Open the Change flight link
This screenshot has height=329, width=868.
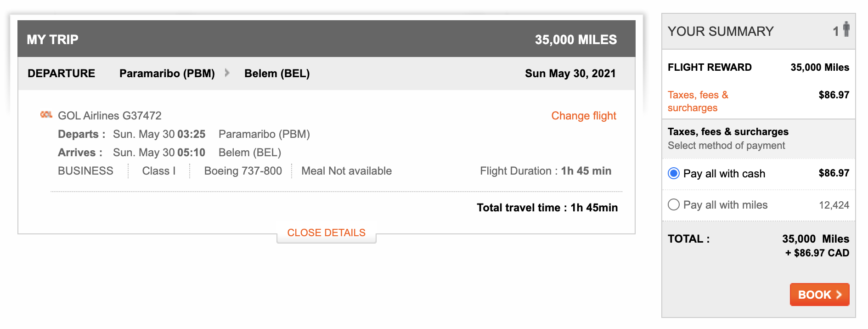pos(583,116)
